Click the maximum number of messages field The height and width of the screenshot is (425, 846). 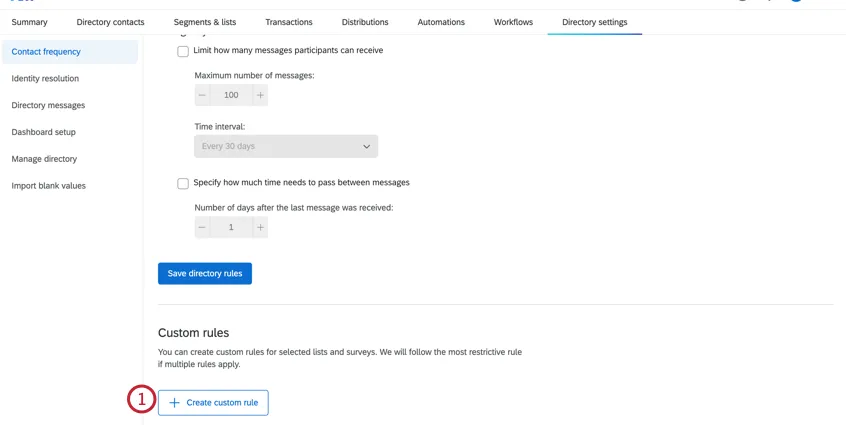[x=231, y=95]
